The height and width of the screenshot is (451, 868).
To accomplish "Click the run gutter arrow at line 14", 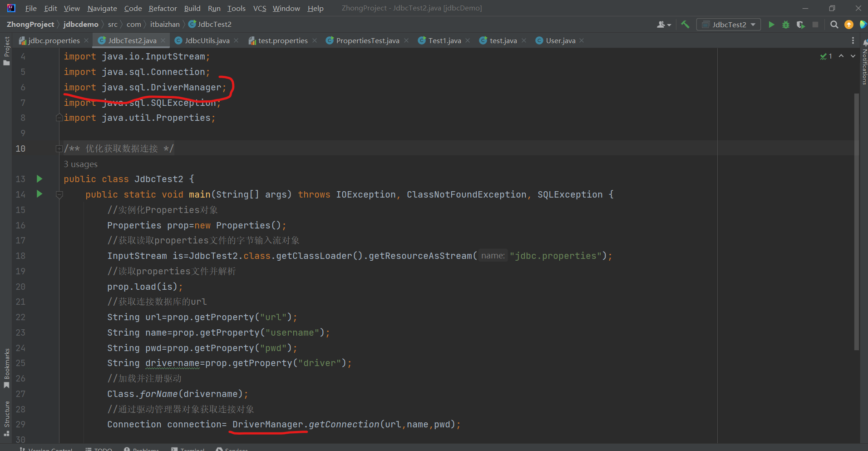I will (39, 194).
